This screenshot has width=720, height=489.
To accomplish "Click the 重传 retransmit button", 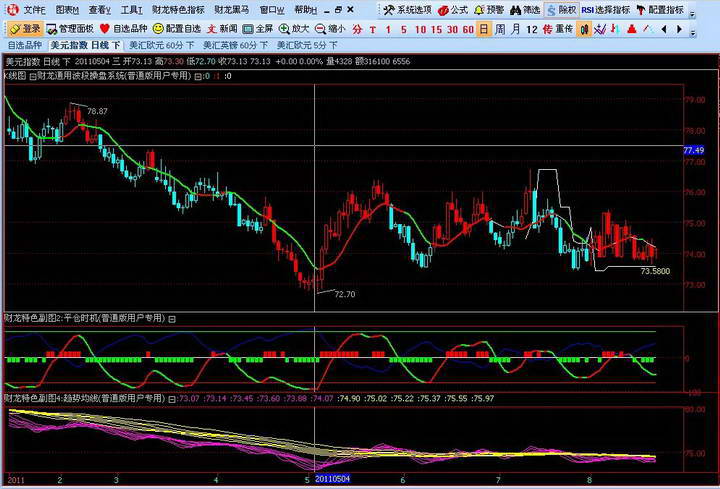I will [x=564, y=29].
